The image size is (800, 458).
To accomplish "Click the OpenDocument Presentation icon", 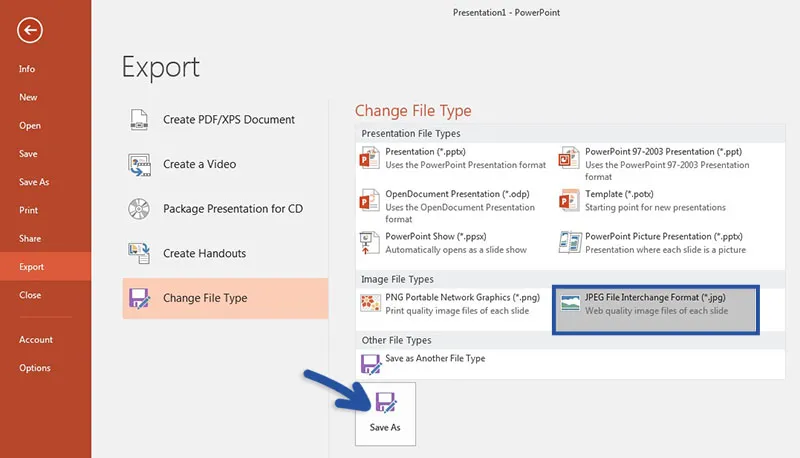I will tap(370, 199).
